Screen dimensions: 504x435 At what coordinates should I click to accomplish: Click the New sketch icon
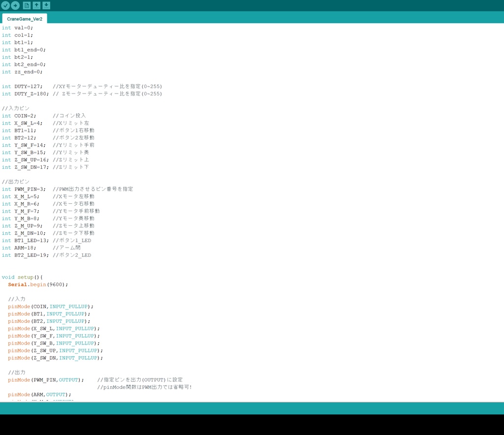27,5
